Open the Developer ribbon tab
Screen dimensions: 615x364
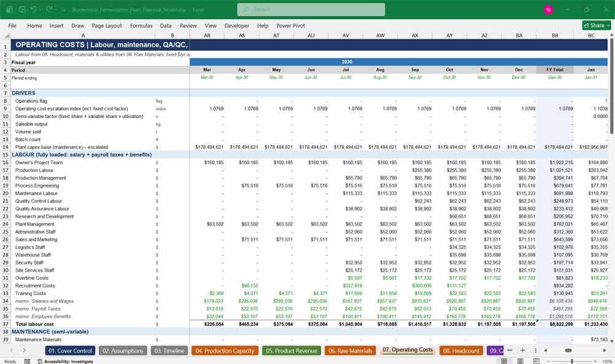(237, 25)
